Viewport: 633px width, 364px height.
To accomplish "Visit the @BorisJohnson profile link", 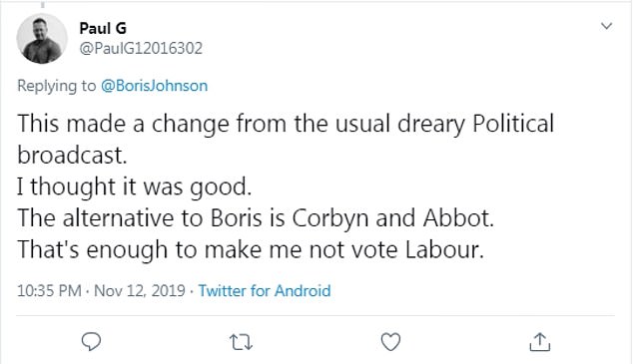I will tap(154, 86).
